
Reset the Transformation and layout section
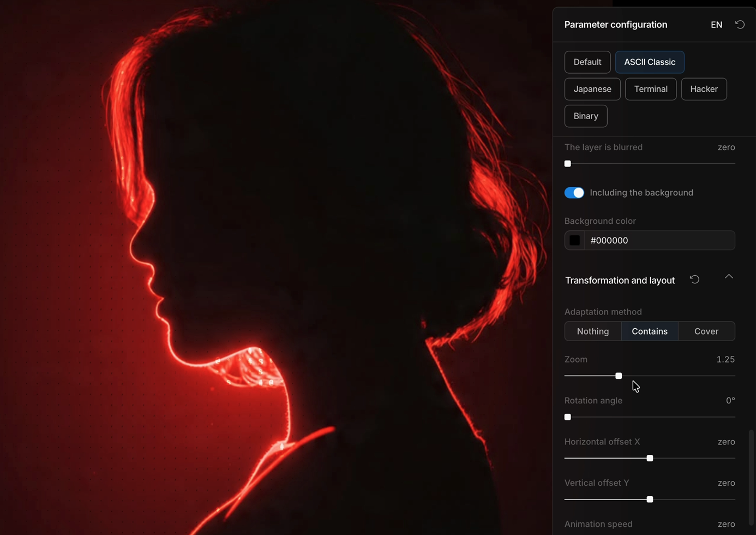[x=694, y=280]
